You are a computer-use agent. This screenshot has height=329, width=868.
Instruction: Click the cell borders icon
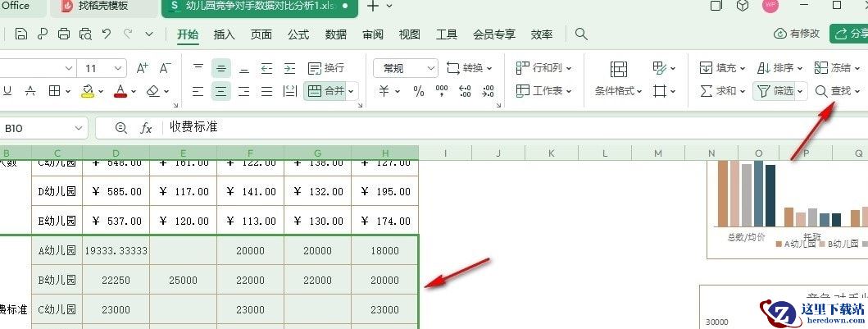coord(54,91)
